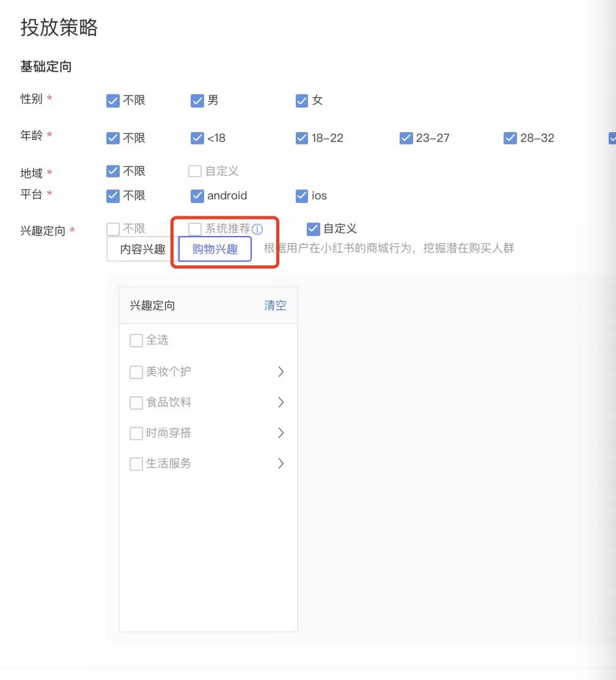
Task: Switch to the 内容兴趣 tab
Action: [142, 249]
